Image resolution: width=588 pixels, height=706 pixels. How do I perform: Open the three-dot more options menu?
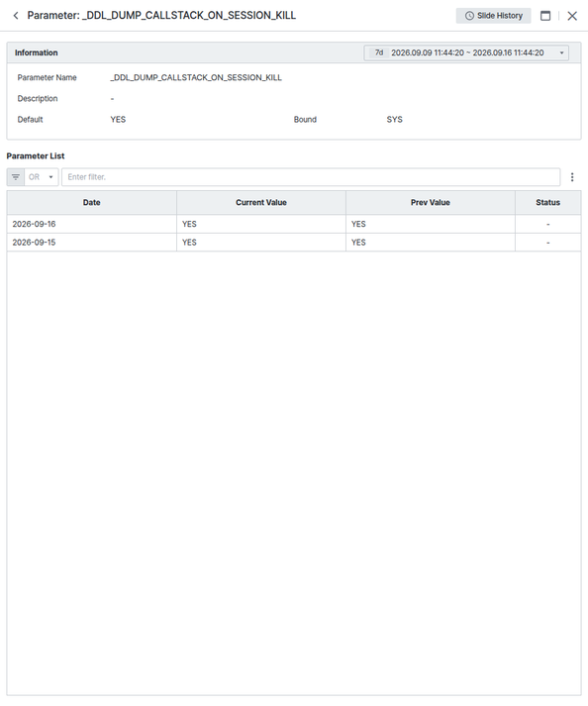click(x=572, y=177)
